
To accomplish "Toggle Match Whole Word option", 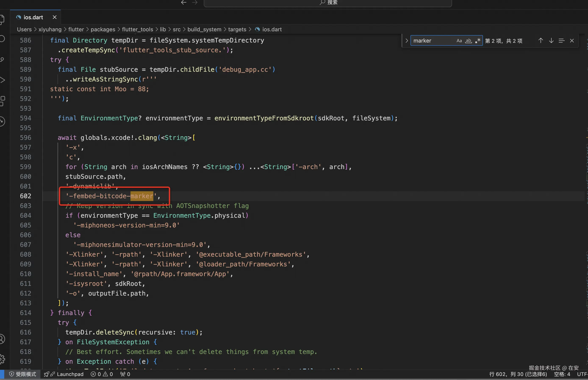I will point(469,40).
